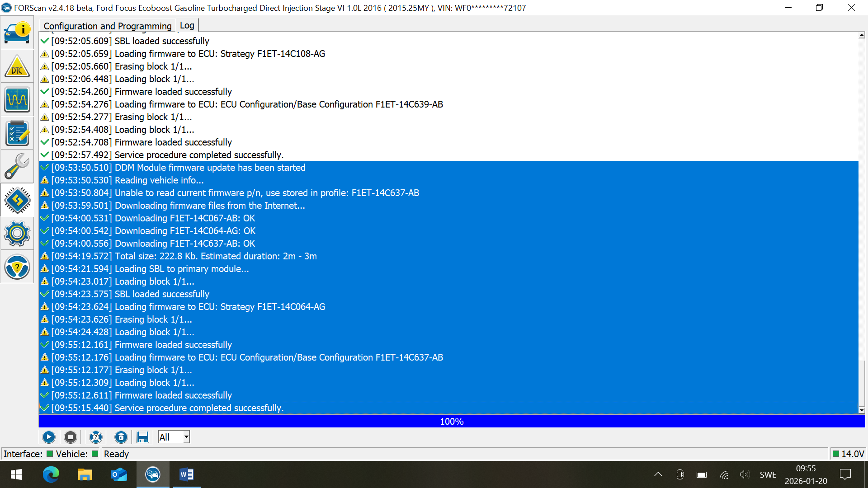Save the log with floppy icon

tap(143, 437)
